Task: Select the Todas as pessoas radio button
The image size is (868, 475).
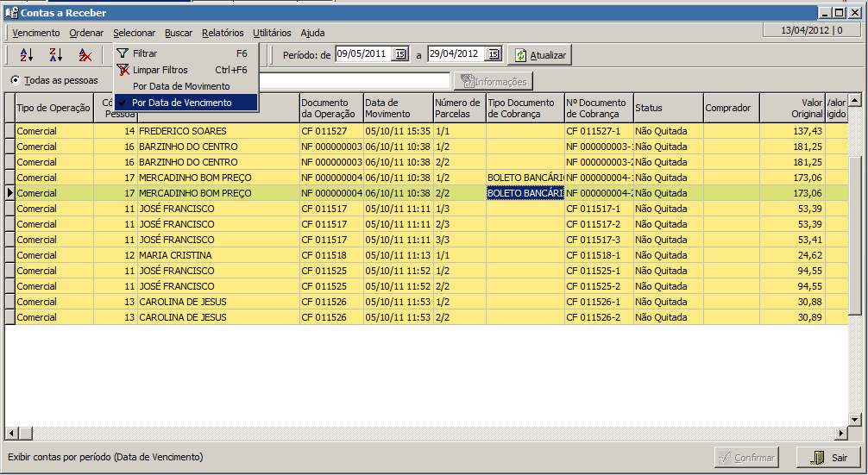Action: 16,81
